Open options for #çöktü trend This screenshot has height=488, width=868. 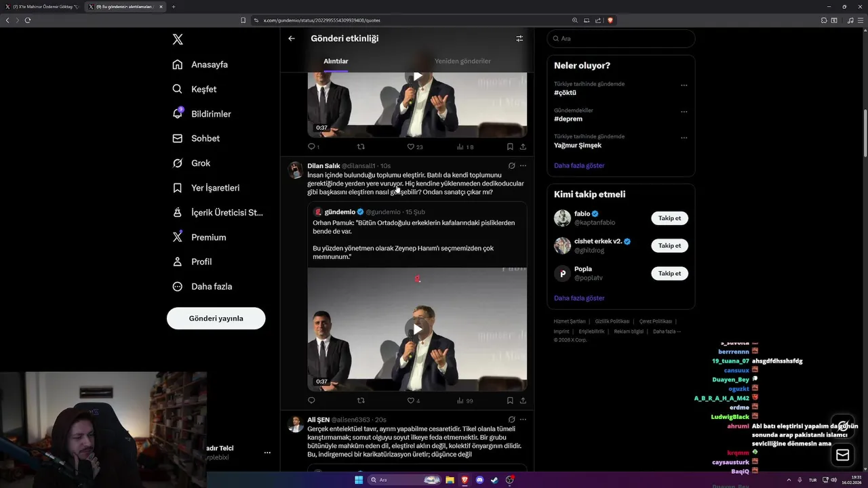point(684,85)
